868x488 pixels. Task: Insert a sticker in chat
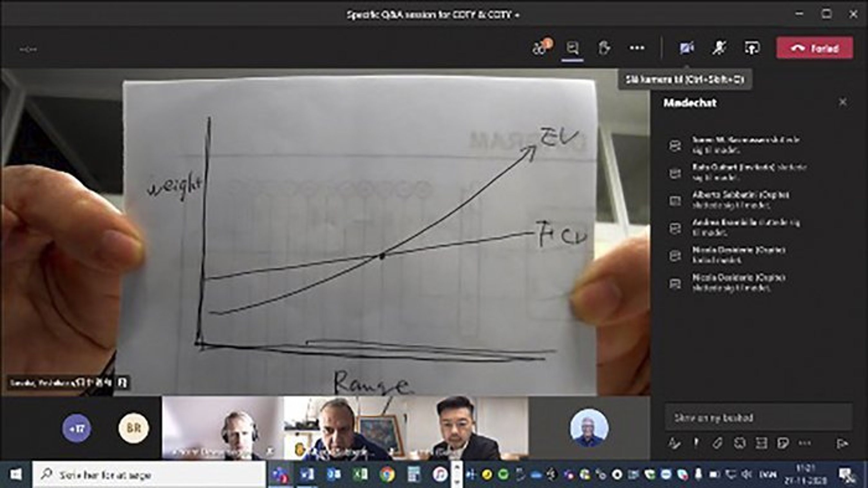[x=783, y=443]
